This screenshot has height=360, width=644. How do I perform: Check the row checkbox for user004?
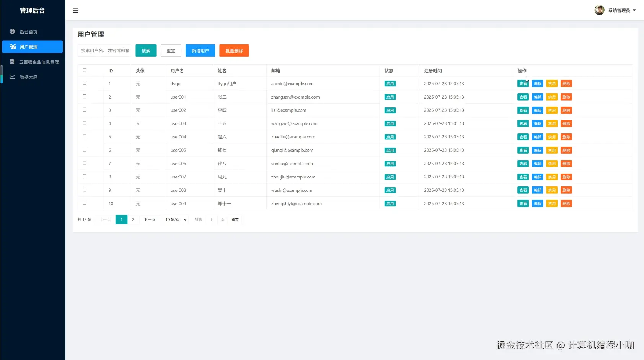click(85, 136)
